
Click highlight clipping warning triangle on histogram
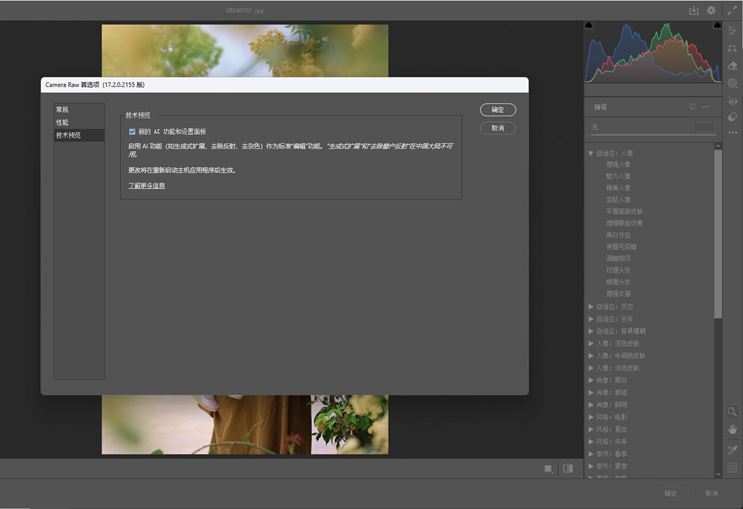click(x=717, y=25)
